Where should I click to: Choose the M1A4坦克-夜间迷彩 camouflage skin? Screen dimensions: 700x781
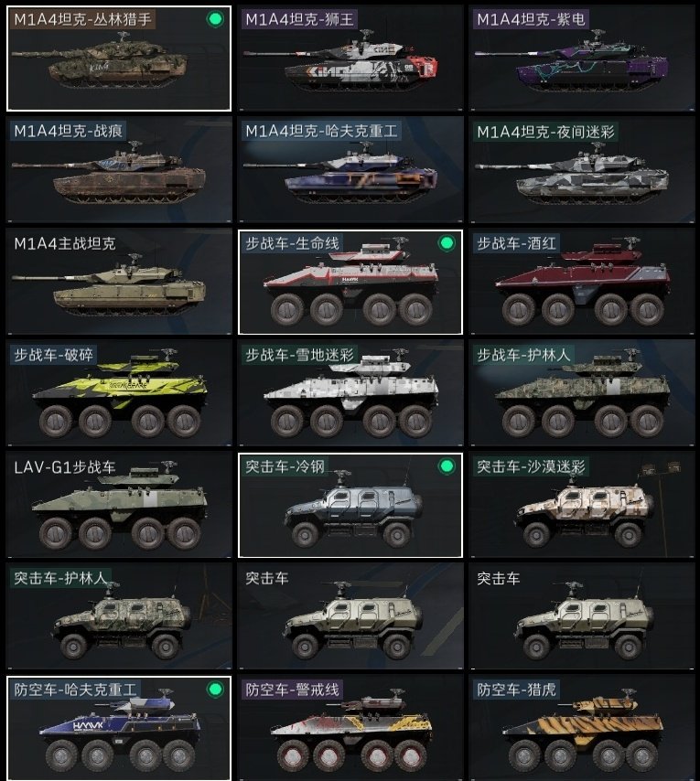coord(582,169)
